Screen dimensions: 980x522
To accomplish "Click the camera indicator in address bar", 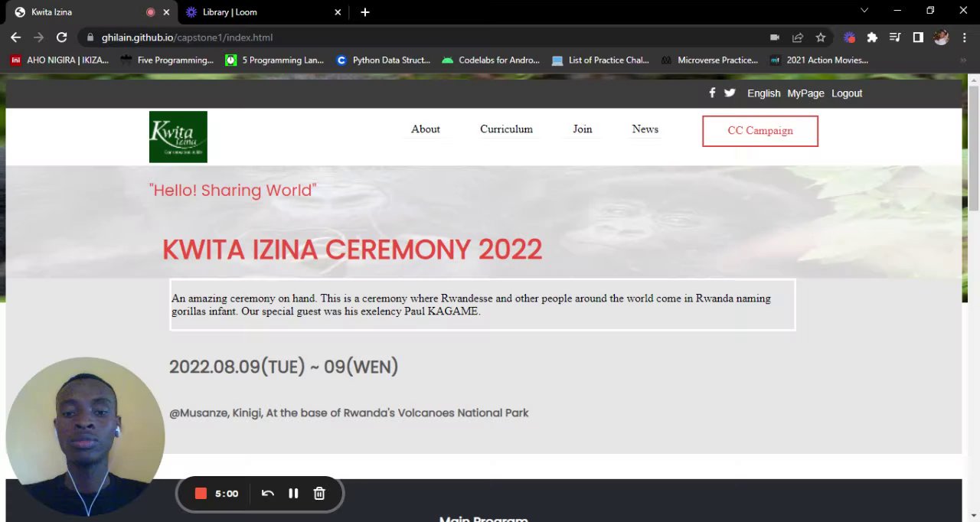I will [x=775, y=37].
